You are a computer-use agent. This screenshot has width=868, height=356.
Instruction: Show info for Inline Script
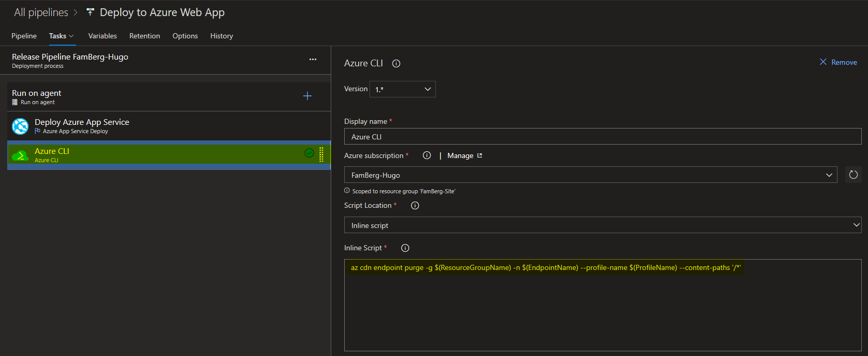pos(405,248)
